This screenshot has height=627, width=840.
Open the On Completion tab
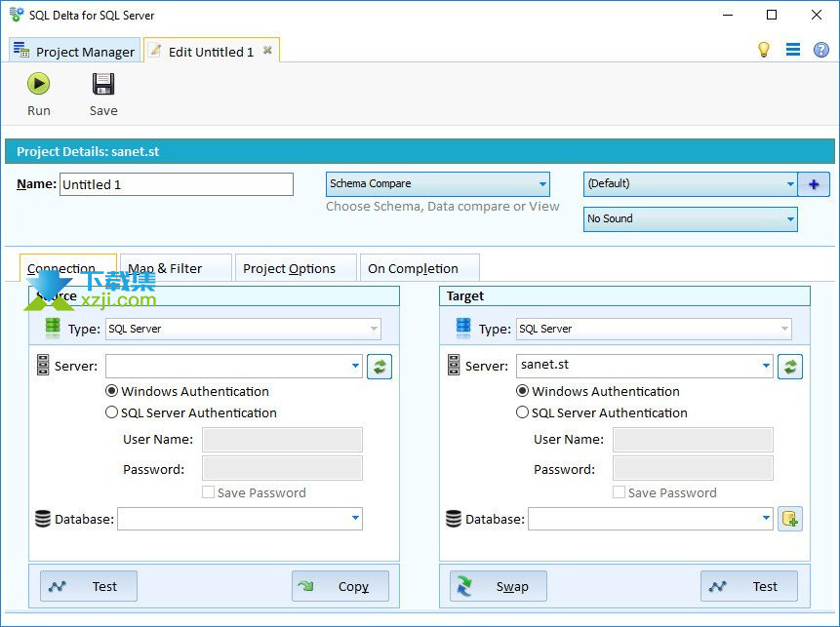(420, 268)
